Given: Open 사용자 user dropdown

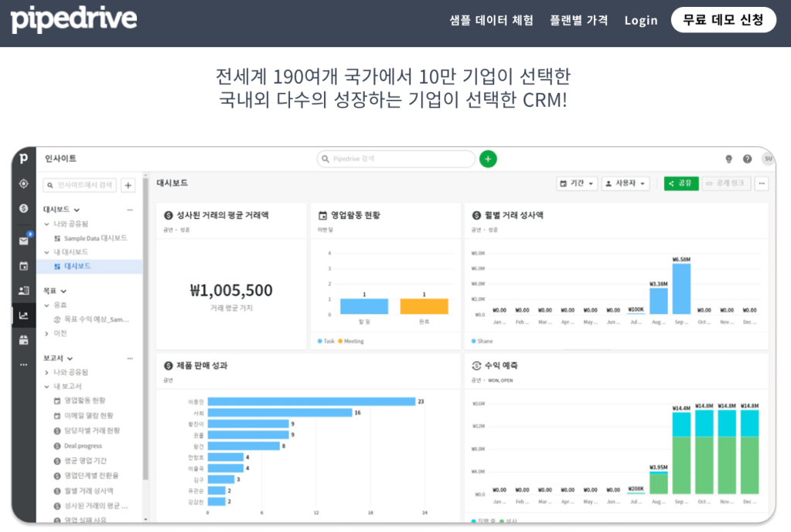Looking at the screenshot, I should pos(626,183).
